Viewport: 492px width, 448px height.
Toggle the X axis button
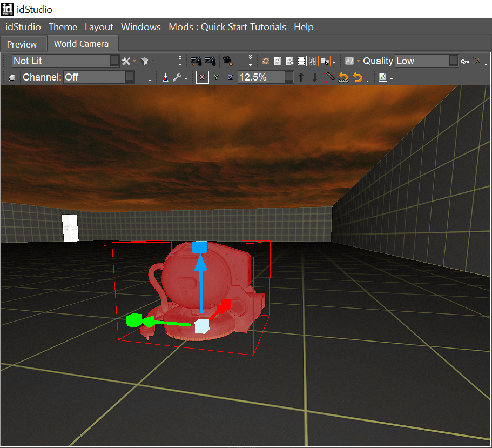tap(202, 77)
